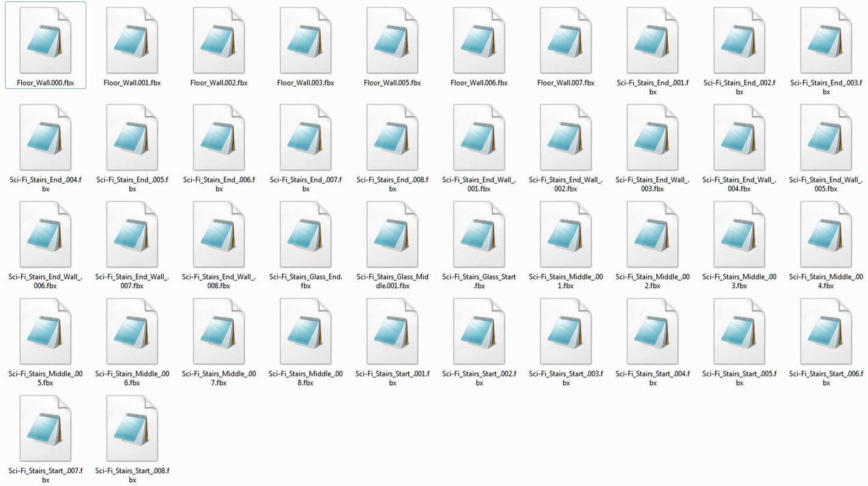
Task: Pick the Sci-Fi_Stairs_Middle_.006.fbx file icon
Action: click(132, 331)
